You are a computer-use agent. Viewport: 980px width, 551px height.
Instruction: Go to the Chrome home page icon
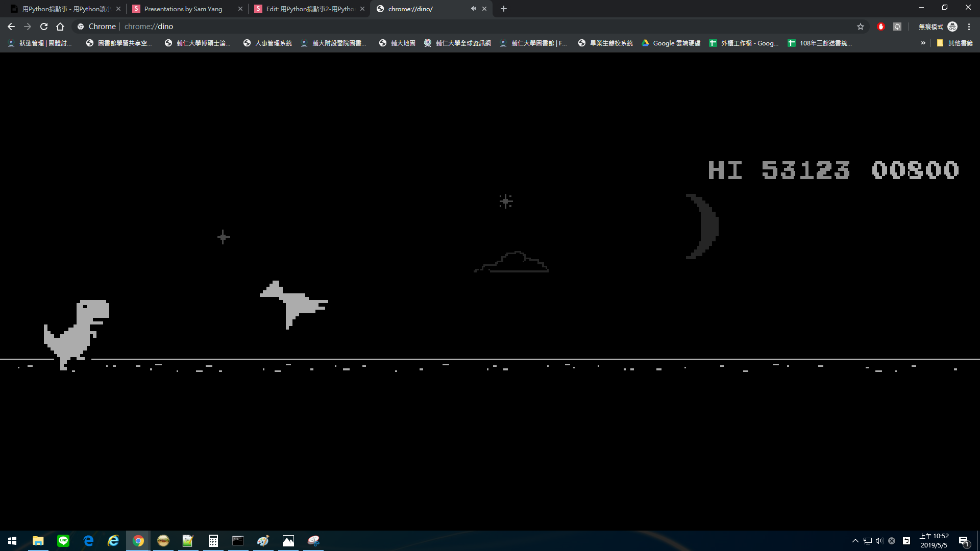[60, 27]
